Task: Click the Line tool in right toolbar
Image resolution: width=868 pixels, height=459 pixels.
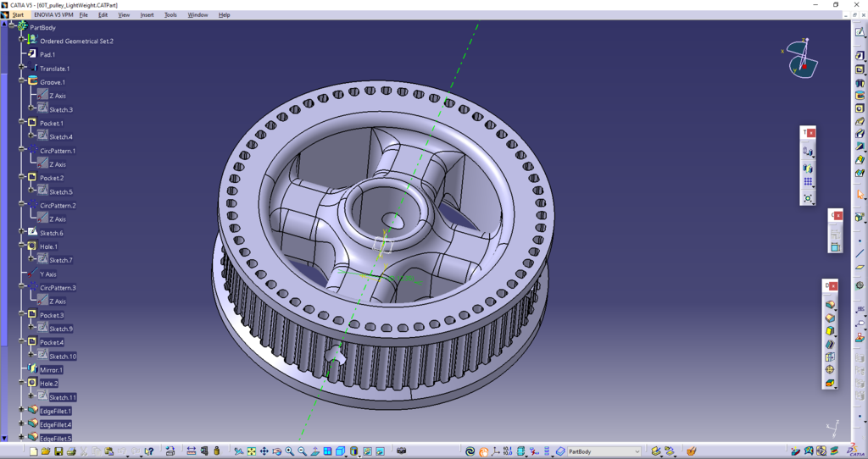Action: click(x=860, y=253)
